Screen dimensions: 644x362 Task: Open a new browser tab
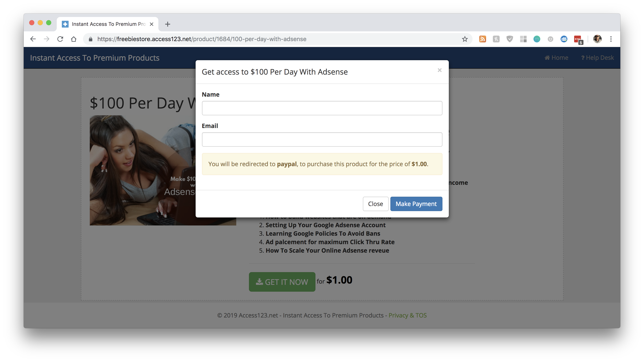[x=167, y=24]
